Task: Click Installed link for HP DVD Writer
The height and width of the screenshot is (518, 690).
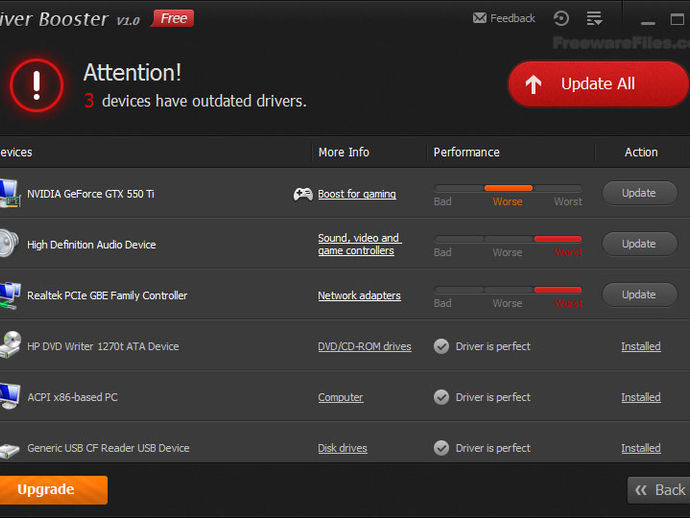Action: pyautogui.click(x=641, y=346)
